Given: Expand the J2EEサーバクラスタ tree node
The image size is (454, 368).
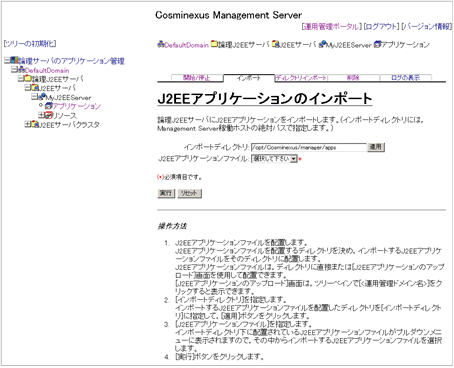Looking at the screenshot, I should (27, 124).
